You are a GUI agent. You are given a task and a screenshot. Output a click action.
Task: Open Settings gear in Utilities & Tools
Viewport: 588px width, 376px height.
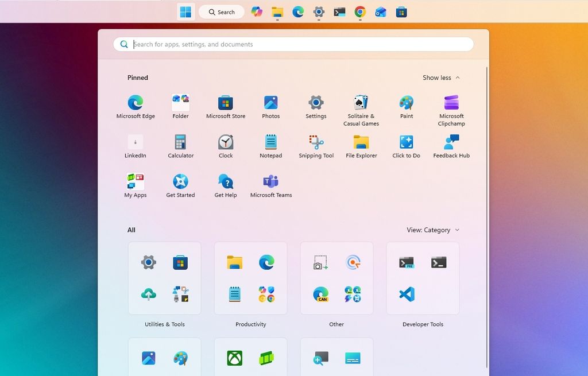pos(149,262)
